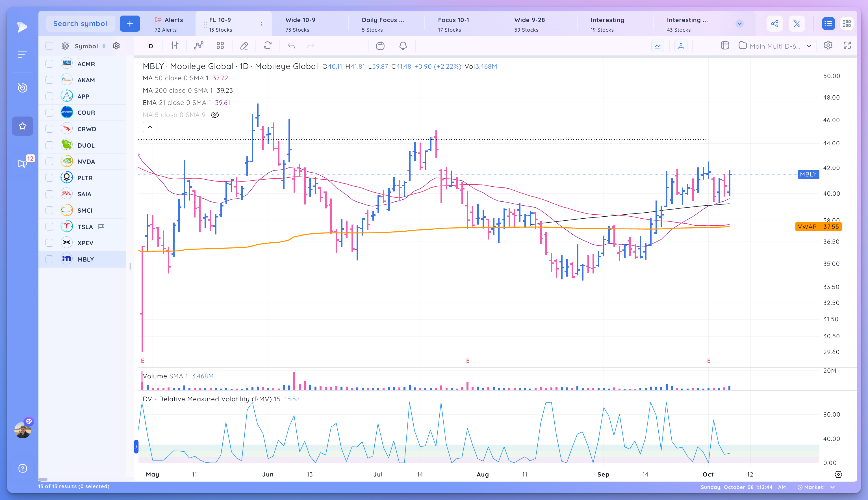Image resolution: width=868 pixels, height=500 pixels.
Task: Toggle visibility of MA 5 indicator
Action: (x=215, y=115)
